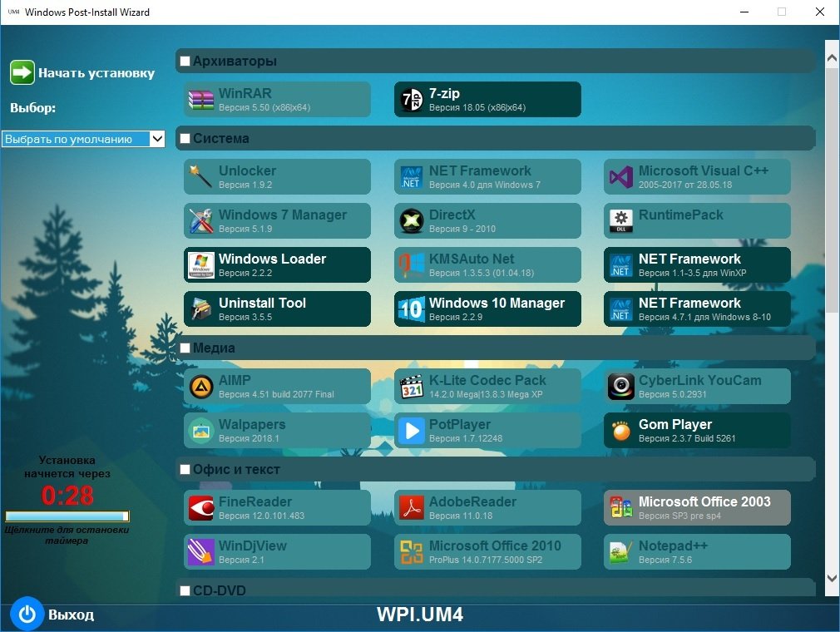The image size is (840, 632).
Task: Click the Walpapers icon
Action: (201, 430)
